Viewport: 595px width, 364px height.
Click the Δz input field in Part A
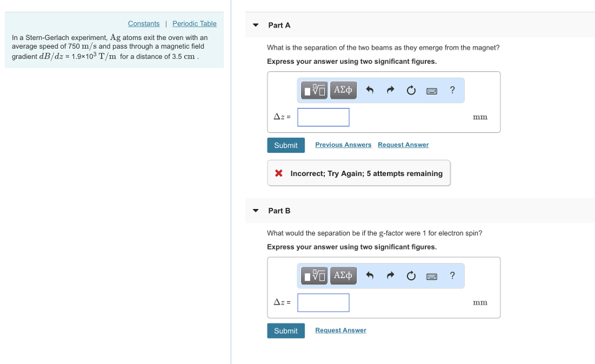pyautogui.click(x=323, y=117)
